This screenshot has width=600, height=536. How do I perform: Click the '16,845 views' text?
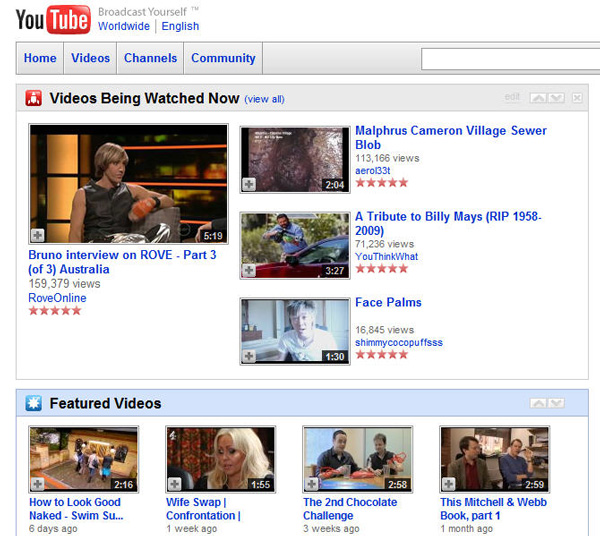385,330
